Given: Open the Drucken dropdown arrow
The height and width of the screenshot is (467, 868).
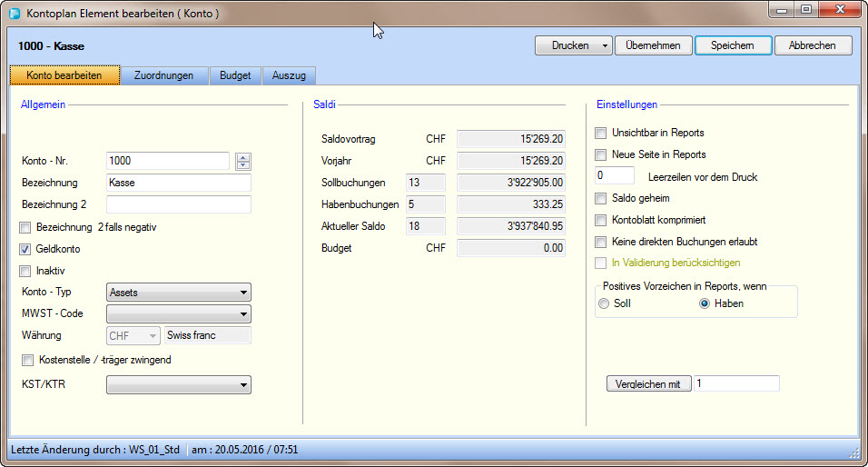Looking at the screenshot, I should 605,45.
